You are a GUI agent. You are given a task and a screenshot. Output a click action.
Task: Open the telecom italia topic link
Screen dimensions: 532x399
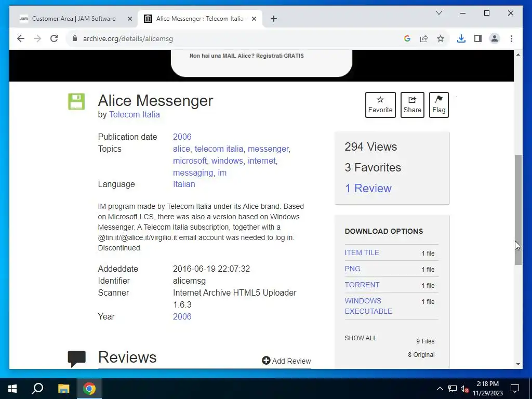219,149
